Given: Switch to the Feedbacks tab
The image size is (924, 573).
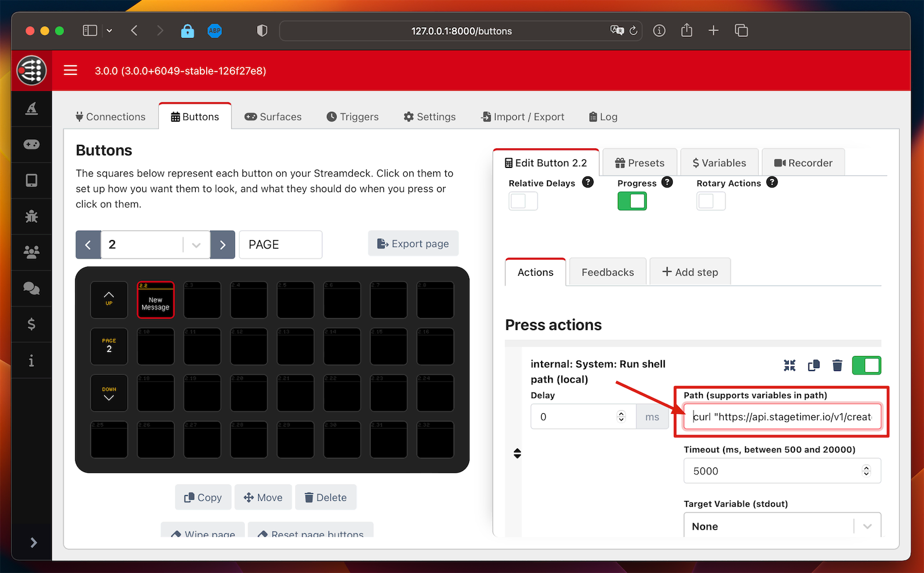Looking at the screenshot, I should pos(607,271).
